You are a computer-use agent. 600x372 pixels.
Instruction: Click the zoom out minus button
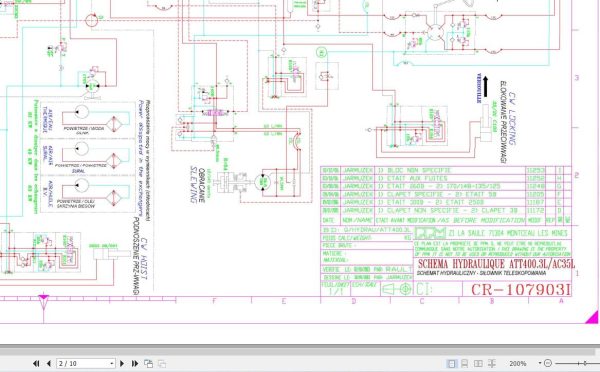pos(548,363)
